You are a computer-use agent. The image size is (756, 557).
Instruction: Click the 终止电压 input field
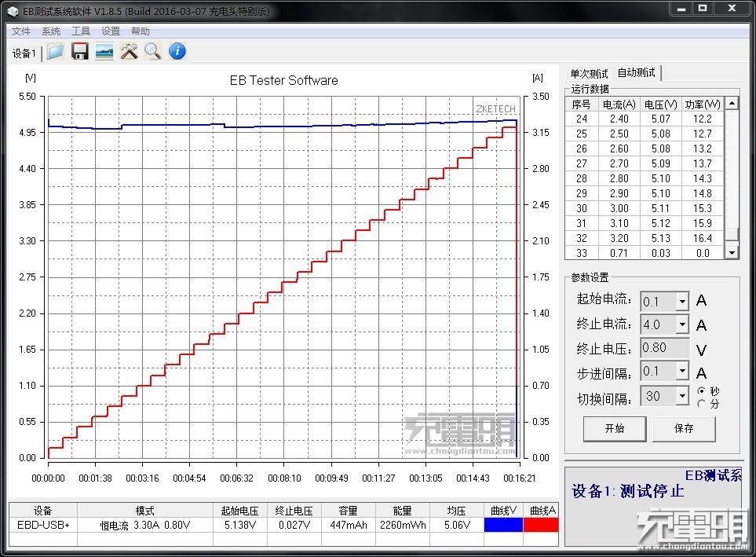[664, 348]
